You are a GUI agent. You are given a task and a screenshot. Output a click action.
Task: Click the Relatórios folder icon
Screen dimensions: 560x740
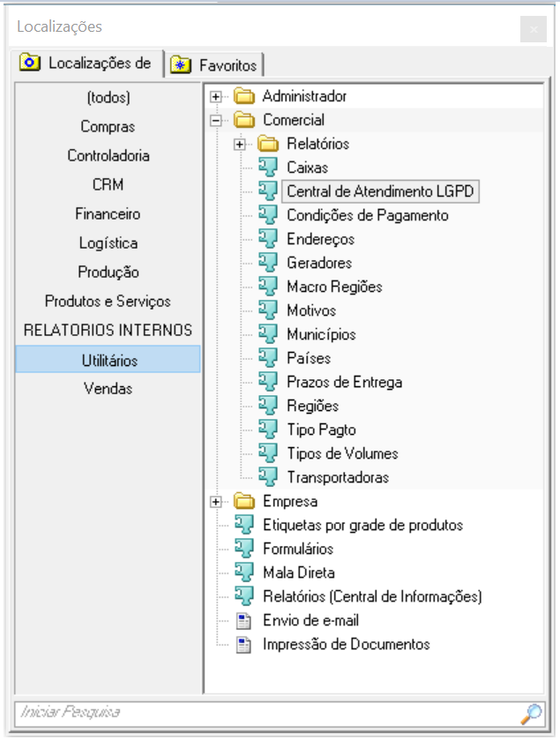coord(268,144)
